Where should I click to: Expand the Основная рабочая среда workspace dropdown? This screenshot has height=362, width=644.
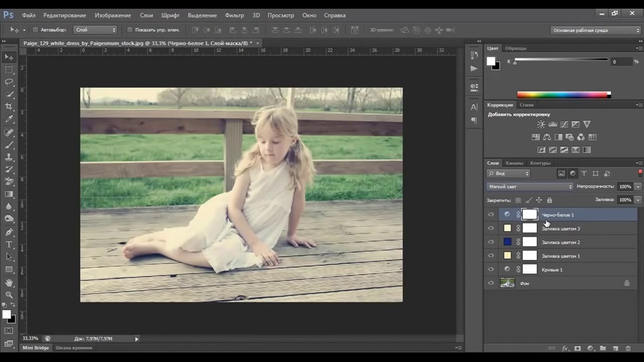coord(596,30)
